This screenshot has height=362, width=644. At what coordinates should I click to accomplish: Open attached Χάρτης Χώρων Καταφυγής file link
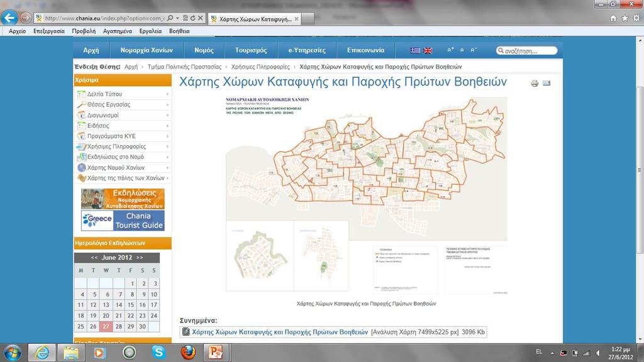point(280,332)
